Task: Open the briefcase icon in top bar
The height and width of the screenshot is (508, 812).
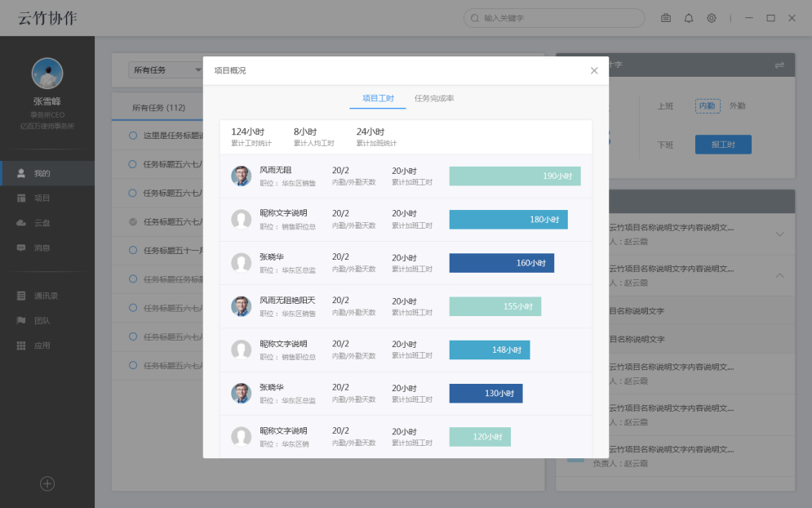Action: click(x=665, y=18)
